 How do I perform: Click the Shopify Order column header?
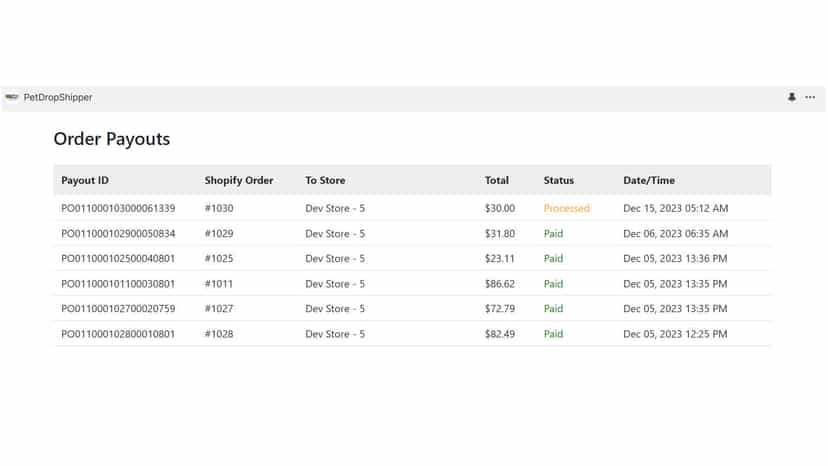pos(239,180)
